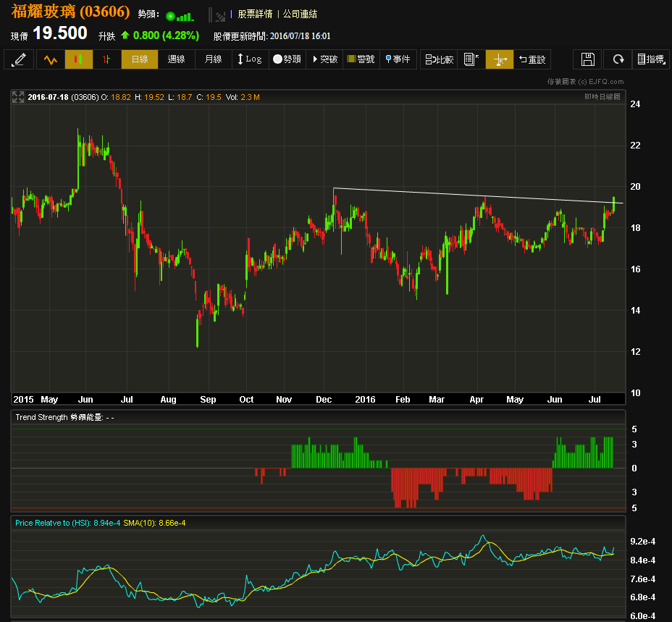Select the 日線 daily timeframe
Viewport: 672px width, 622px height.
click(140, 59)
